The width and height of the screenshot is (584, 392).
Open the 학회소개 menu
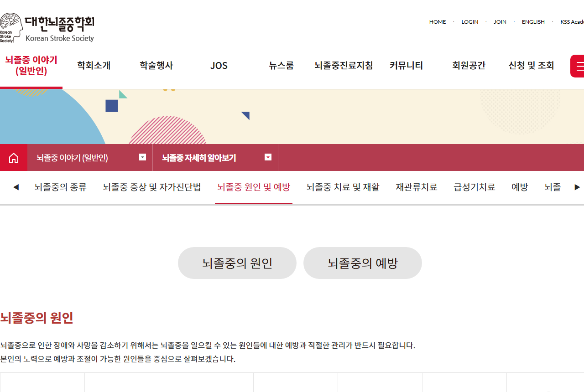pyautogui.click(x=94, y=66)
